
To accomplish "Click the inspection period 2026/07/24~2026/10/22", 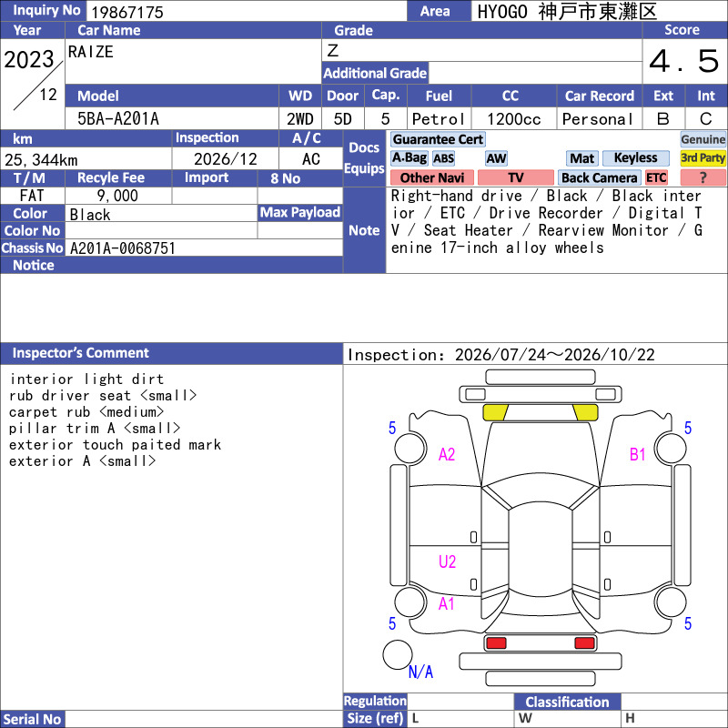I will (555, 355).
